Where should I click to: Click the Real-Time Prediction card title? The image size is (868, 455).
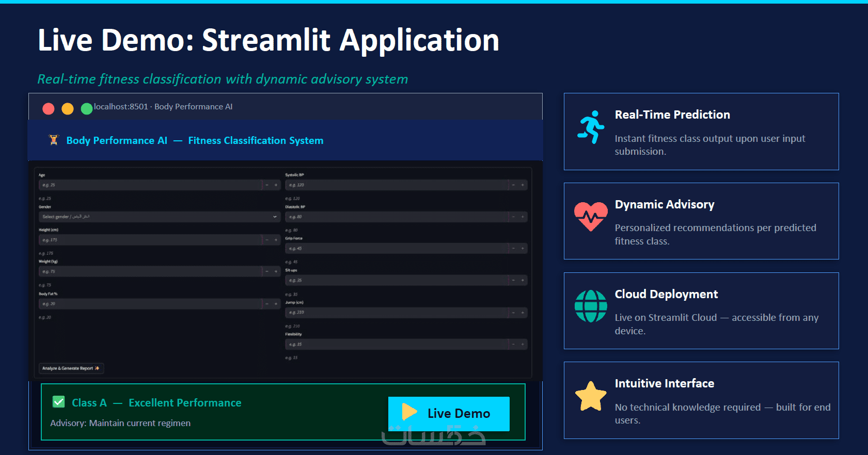tap(672, 115)
